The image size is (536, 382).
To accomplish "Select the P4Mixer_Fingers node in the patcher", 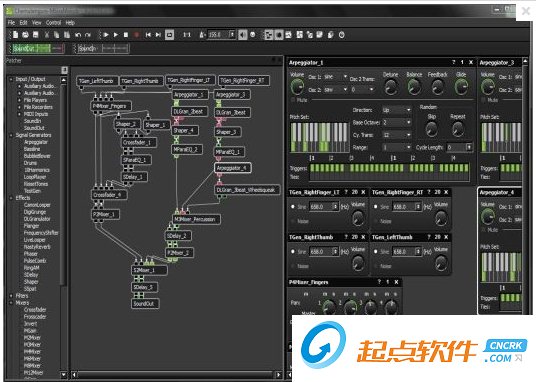I will [111, 106].
